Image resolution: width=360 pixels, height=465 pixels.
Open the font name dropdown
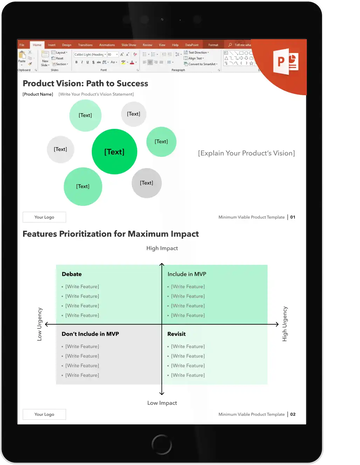(x=105, y=54)
